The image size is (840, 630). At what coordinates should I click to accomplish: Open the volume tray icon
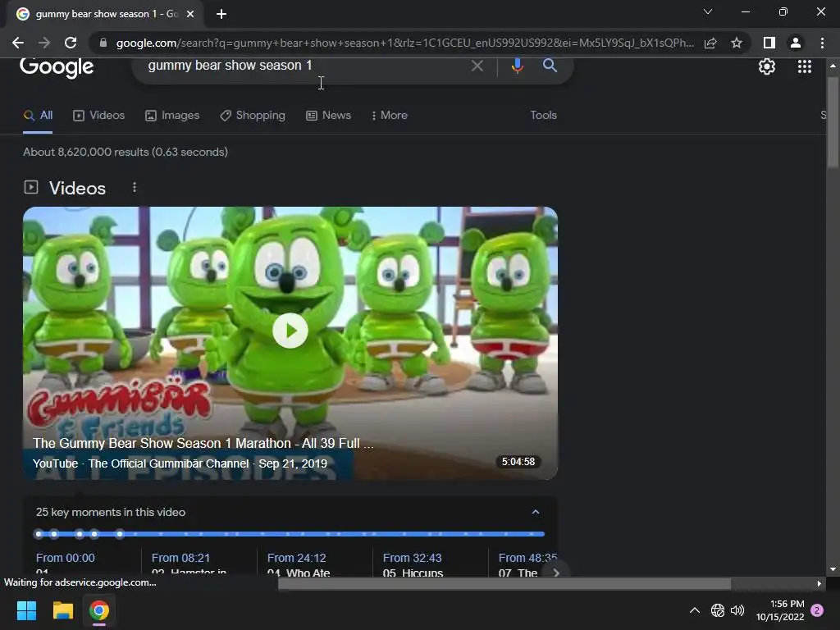pos(737,610)
